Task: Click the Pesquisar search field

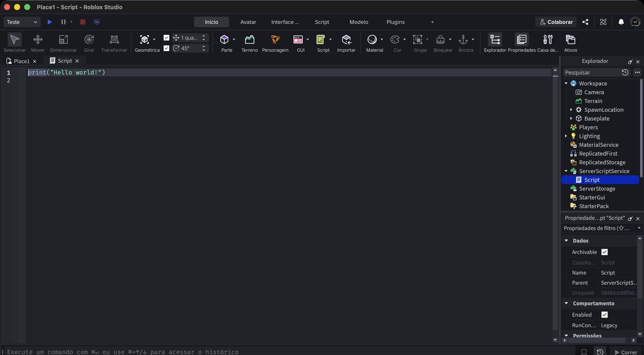Action: (591, 72)
